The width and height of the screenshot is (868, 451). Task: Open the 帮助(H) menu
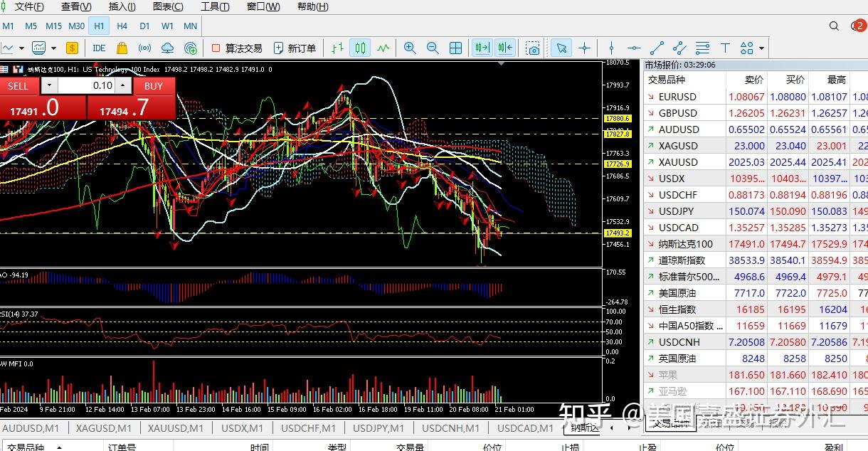[x=313, y=6]
